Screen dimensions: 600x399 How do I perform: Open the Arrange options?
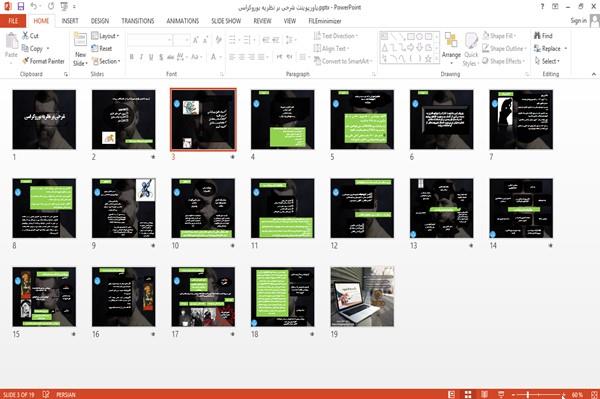[x=451, y=49]
